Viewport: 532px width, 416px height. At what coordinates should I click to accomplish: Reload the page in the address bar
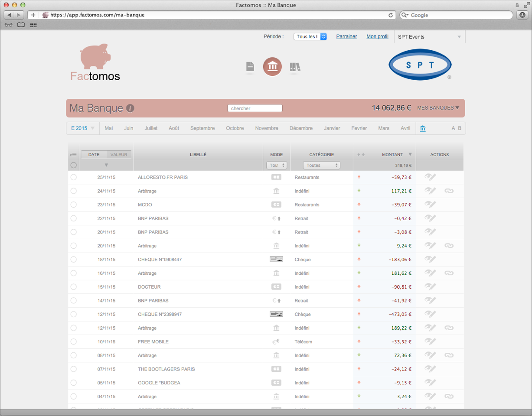pos(391,15)
